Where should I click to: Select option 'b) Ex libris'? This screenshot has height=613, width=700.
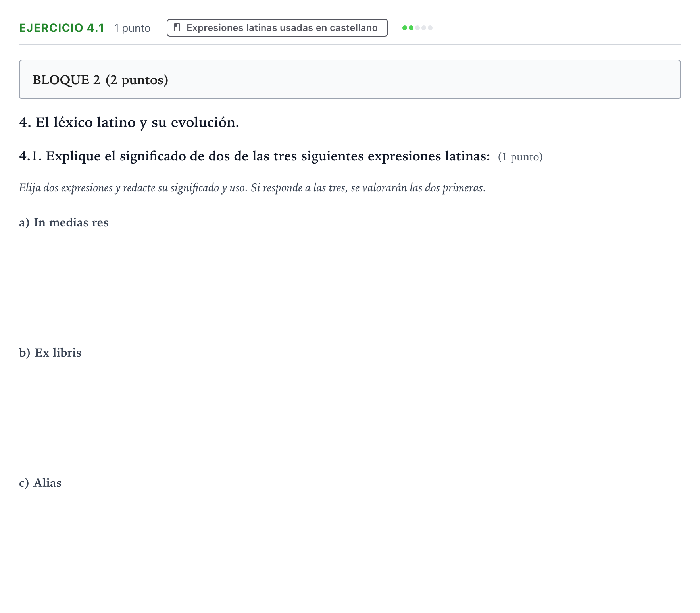50,353
